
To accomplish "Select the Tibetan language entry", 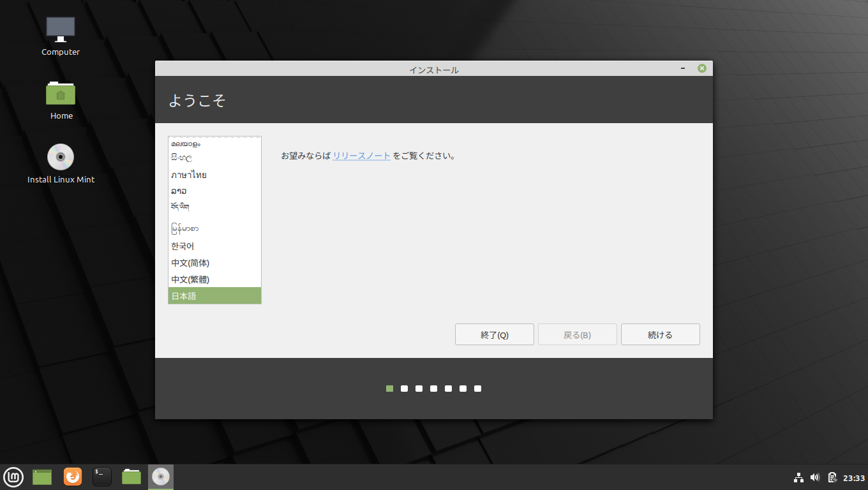I will click(x=214, y=207).
